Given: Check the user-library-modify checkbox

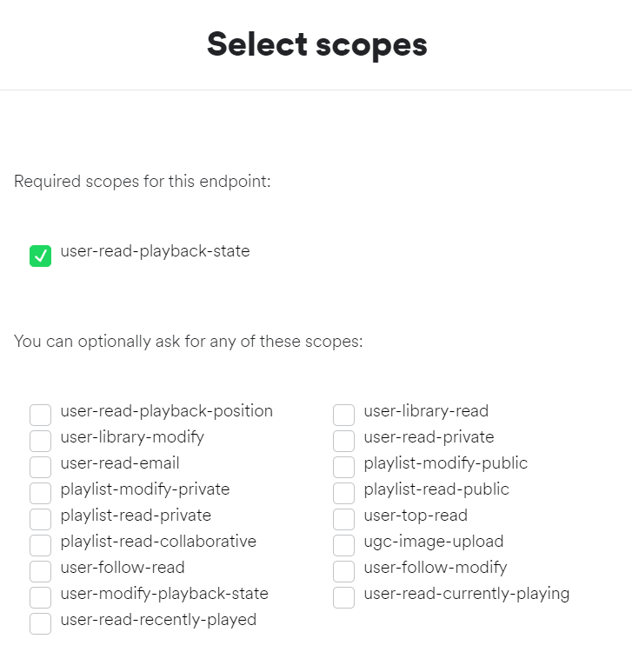Looking at the screenshot, I should click(x=40, y=441).
